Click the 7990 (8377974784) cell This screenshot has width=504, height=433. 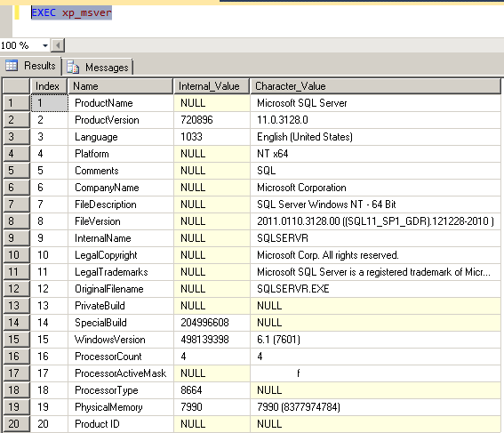pyautogui.click(x=375, y=407)
